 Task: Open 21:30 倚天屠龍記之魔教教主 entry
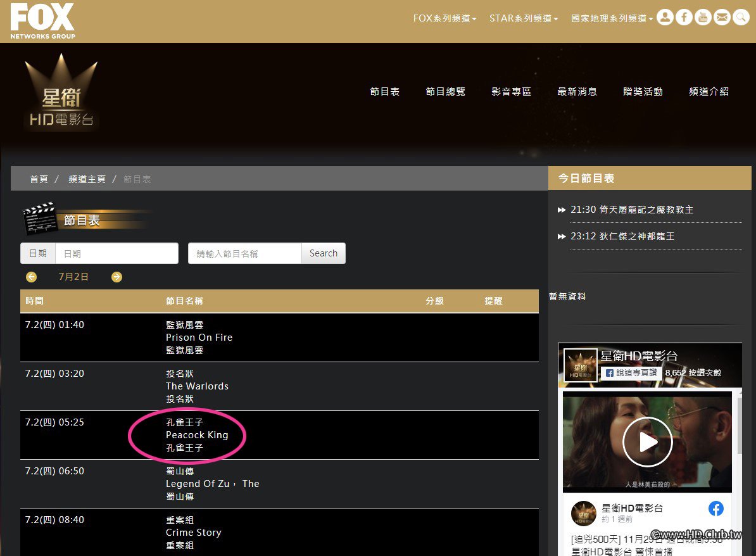pyautogui.click(x=632, y=210)
